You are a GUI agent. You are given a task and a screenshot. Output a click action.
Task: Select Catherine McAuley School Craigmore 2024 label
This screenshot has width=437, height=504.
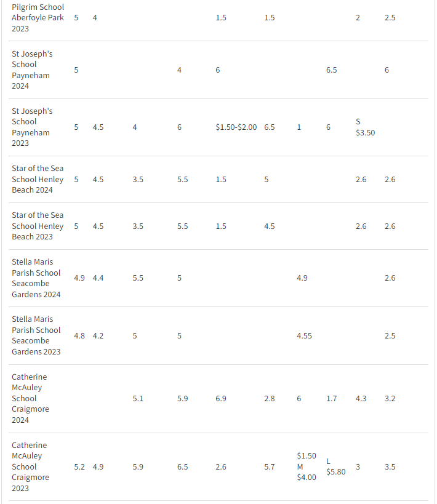pos(30,398)
